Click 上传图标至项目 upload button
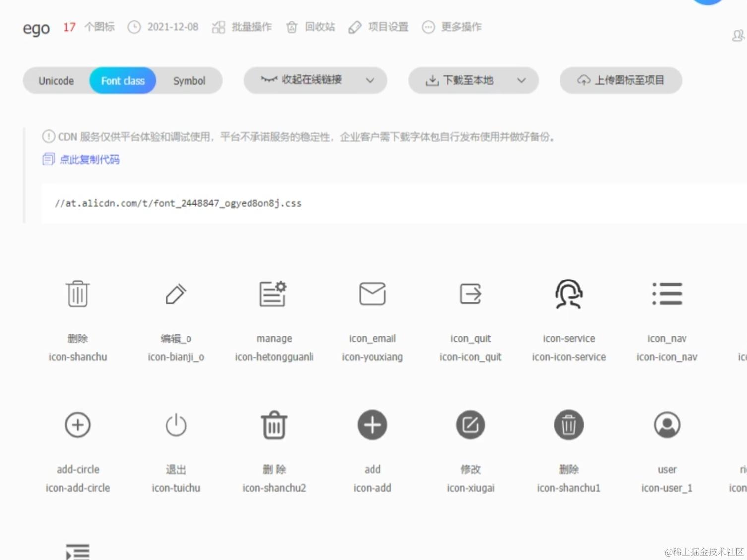Viewport: 747px width, 560px height. [621, 80]
